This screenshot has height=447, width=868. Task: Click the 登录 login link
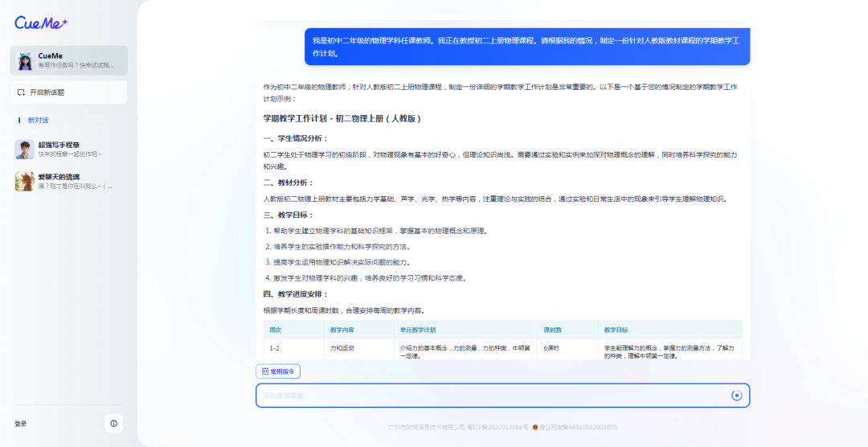[x=20, y=424]
